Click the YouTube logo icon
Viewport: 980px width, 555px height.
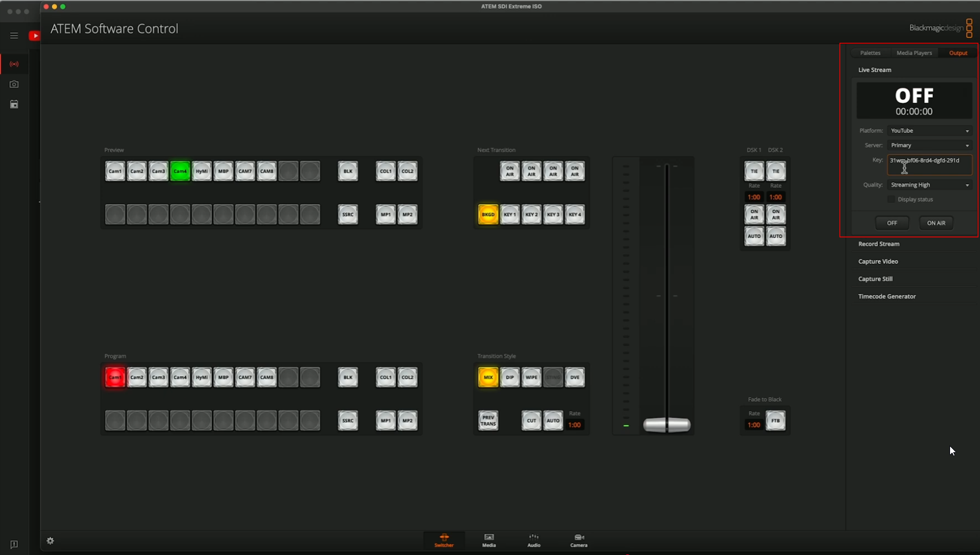coord(34,36)
